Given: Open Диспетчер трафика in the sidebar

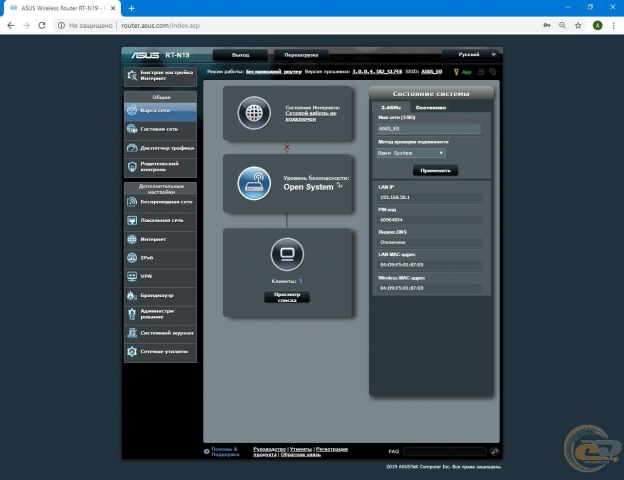Looking at the screenshot, I should pyautogui.click(x=160, y=148).
